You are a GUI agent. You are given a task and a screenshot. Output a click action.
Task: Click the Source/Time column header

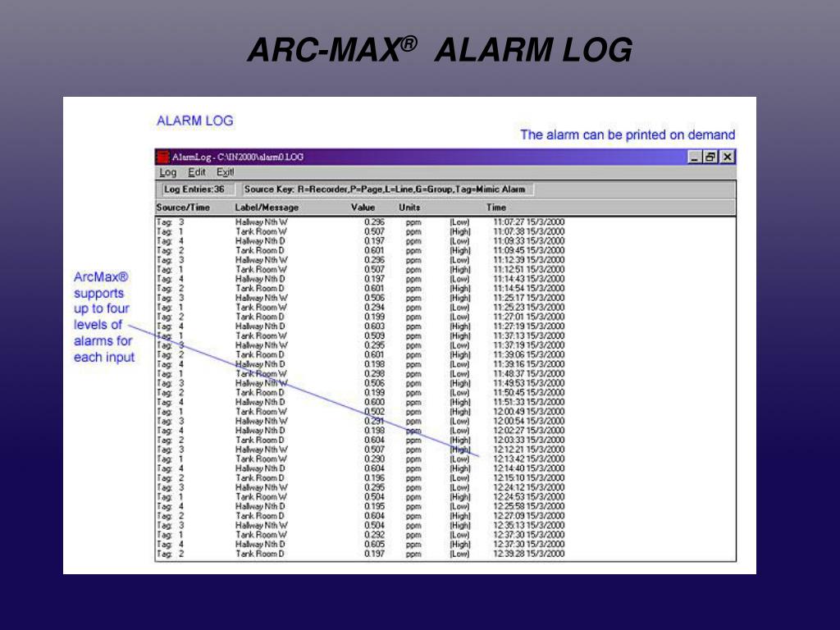pos(183,208)
